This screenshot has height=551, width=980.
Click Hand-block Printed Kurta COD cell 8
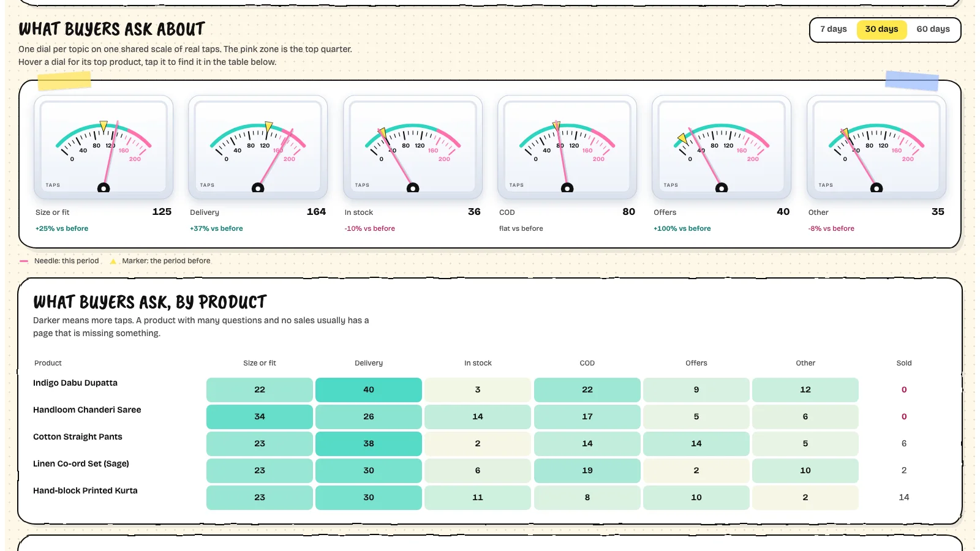coord(587,498)
